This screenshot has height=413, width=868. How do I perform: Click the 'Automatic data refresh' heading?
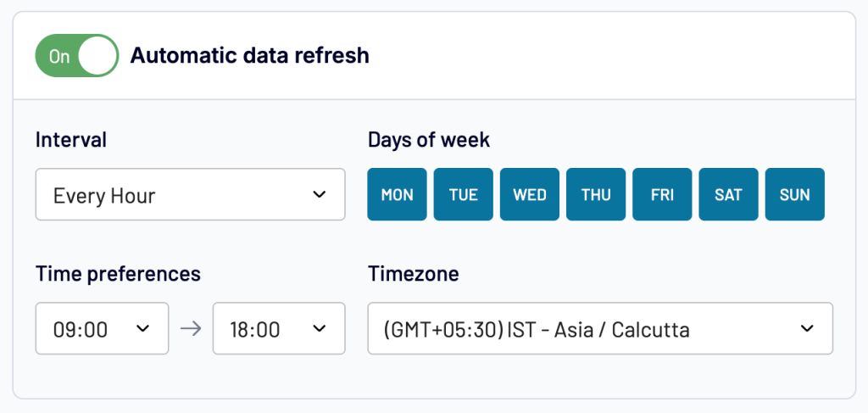pyautogui.click(x=249, y=56)
